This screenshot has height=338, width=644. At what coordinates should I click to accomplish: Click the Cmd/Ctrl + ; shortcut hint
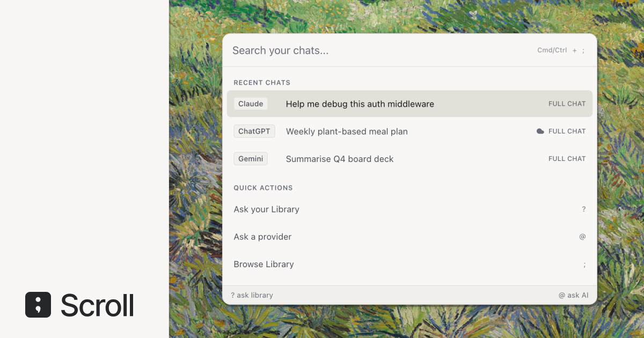pos(561,50)
